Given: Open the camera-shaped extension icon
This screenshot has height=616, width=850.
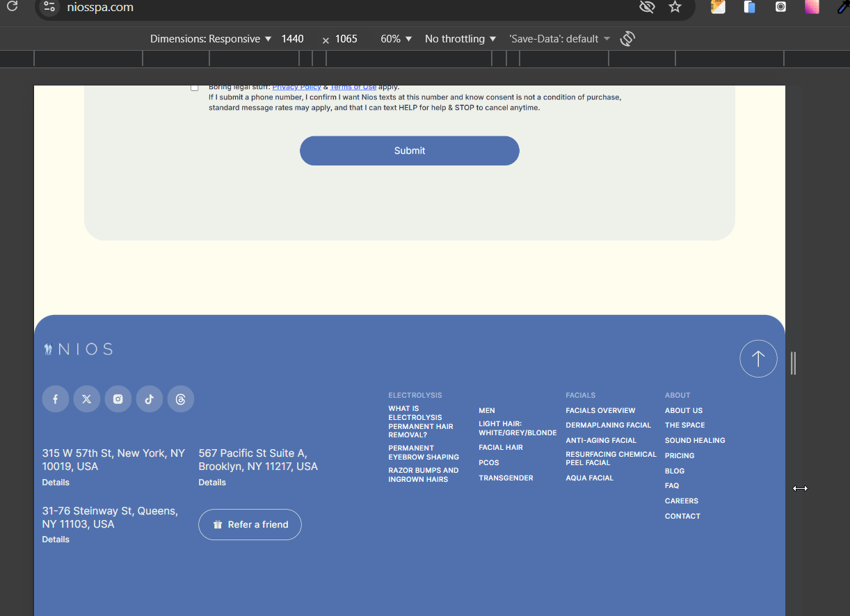Looking at the screenshot, I should (x=781, y=7).
